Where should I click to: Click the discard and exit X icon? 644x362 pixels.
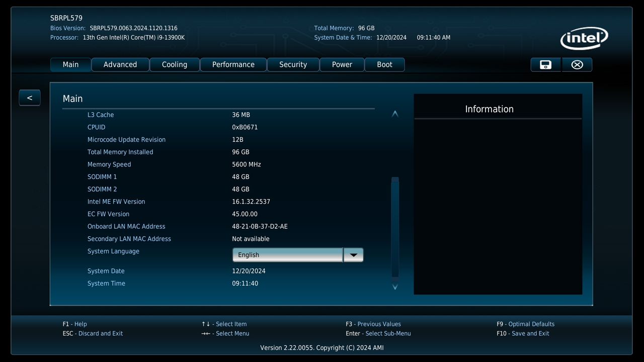tap(577, 64)
